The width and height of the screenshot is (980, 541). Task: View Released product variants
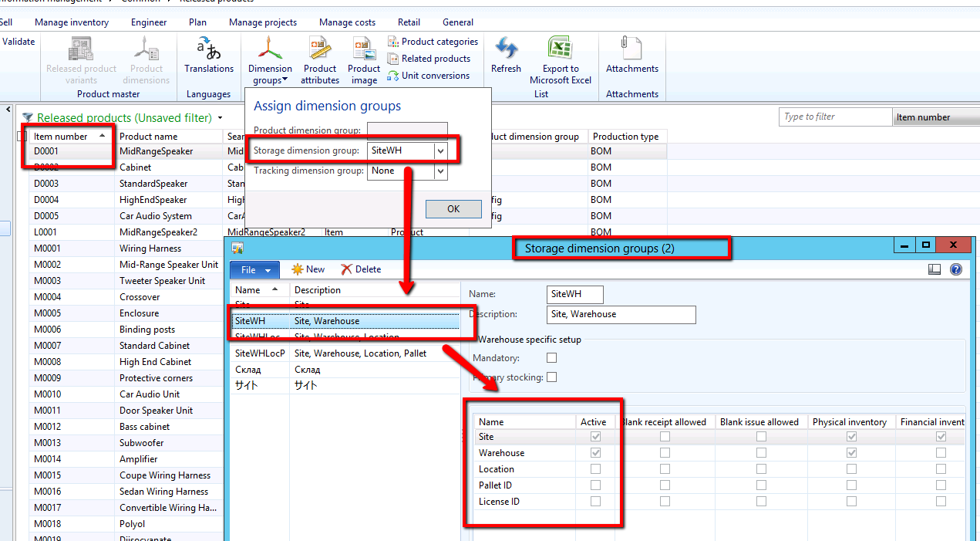coord(80,58)
